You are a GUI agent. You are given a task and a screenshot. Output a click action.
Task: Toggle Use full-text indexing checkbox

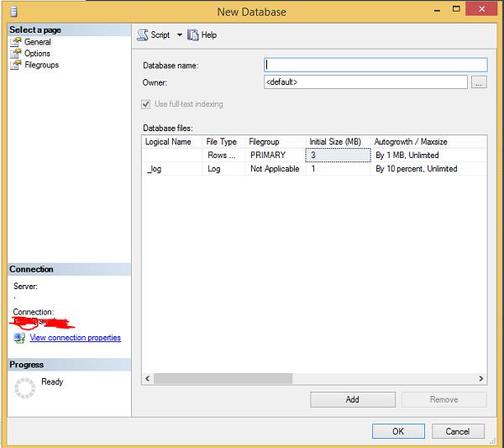pos(146,104)
